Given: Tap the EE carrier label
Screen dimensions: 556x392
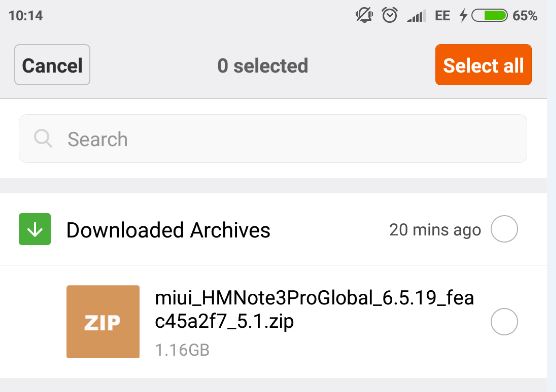Looking at the screenshot, I should (x=443, y=16).
